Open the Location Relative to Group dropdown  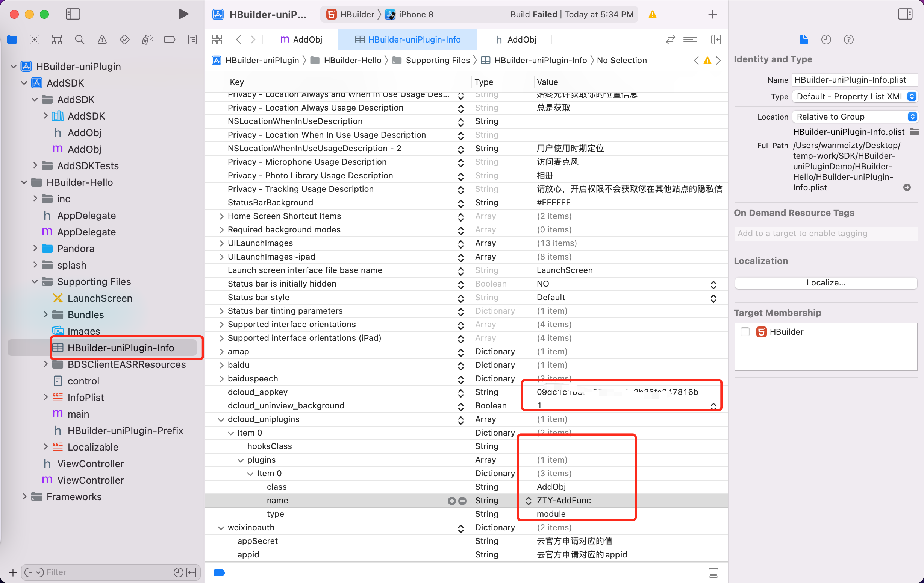click(855, 117)
